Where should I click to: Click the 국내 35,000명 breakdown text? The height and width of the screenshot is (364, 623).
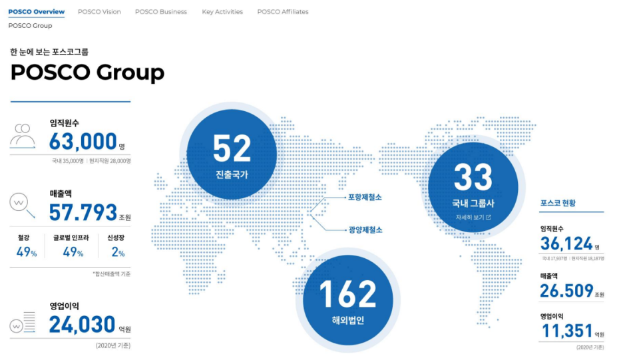click(x=67, y=161)
